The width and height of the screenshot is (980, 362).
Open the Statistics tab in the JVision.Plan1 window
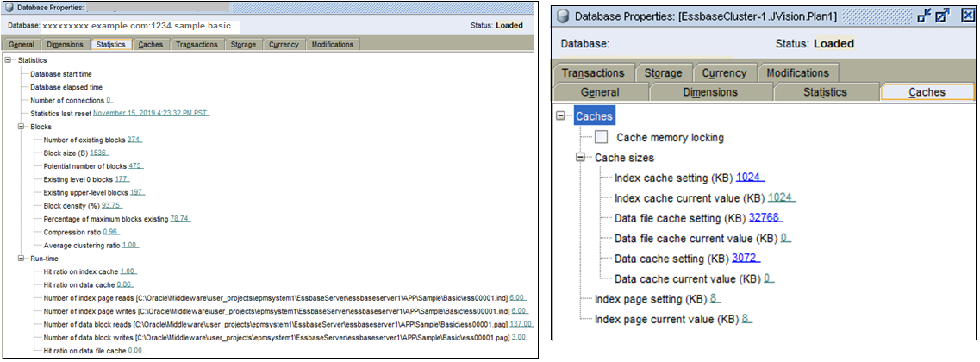[825, 92]
